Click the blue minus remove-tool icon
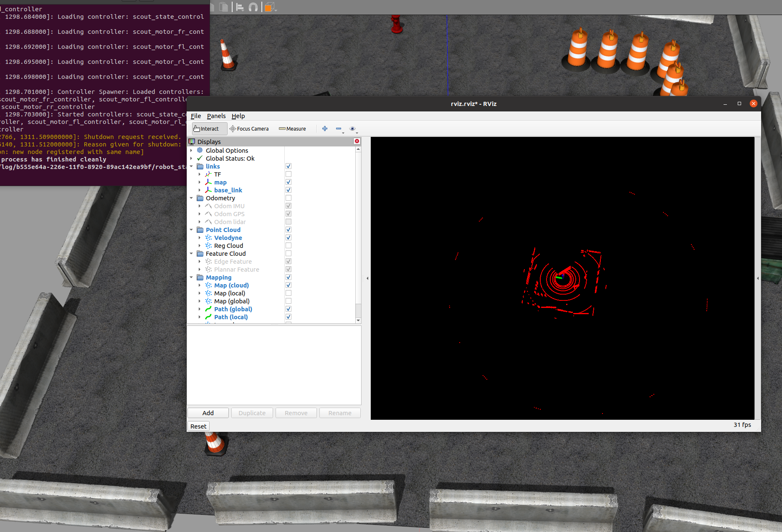The height and width of the screenshot is (532, 782). (x=339, y=129)
